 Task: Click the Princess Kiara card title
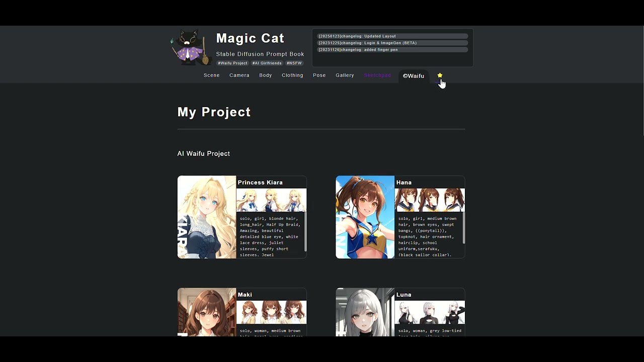click(x=260, y=183)
